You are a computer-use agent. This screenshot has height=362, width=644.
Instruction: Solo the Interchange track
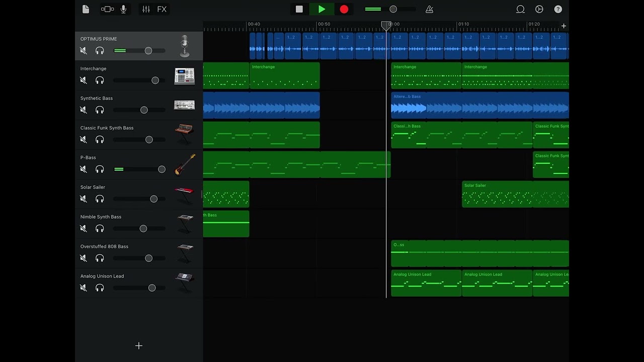tap(100, 80)
